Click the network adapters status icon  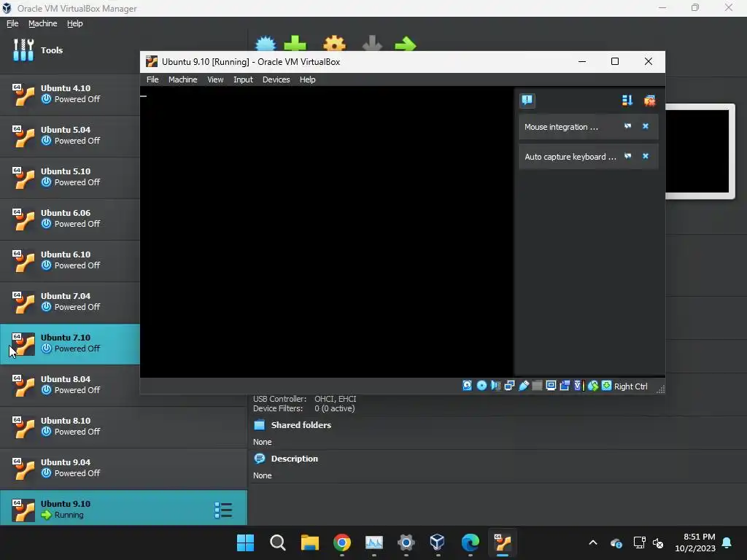(509, 386)
